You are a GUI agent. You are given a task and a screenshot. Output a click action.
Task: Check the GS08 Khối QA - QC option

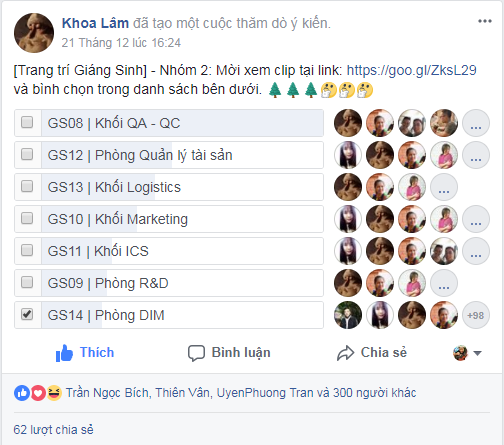point(27,122)
